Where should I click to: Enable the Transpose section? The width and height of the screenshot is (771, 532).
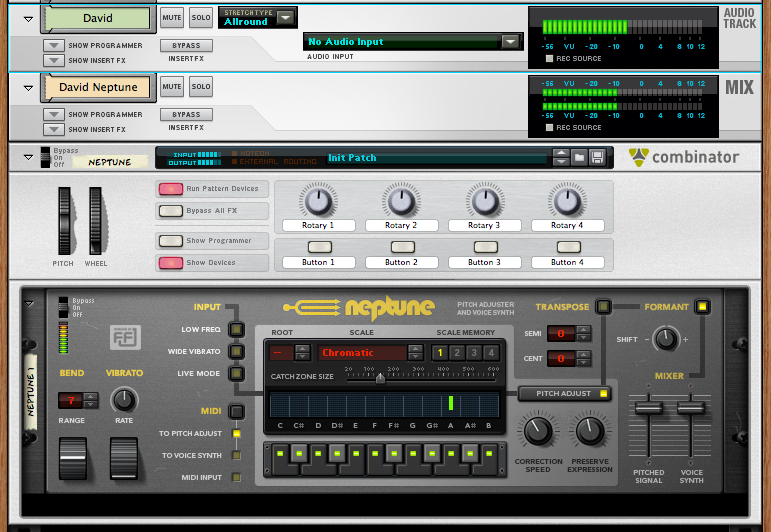point(603,307)
